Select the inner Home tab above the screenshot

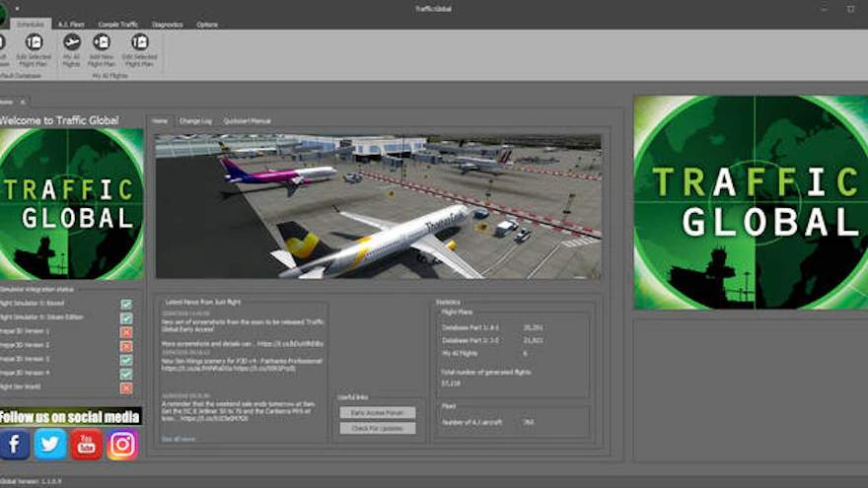160,120
